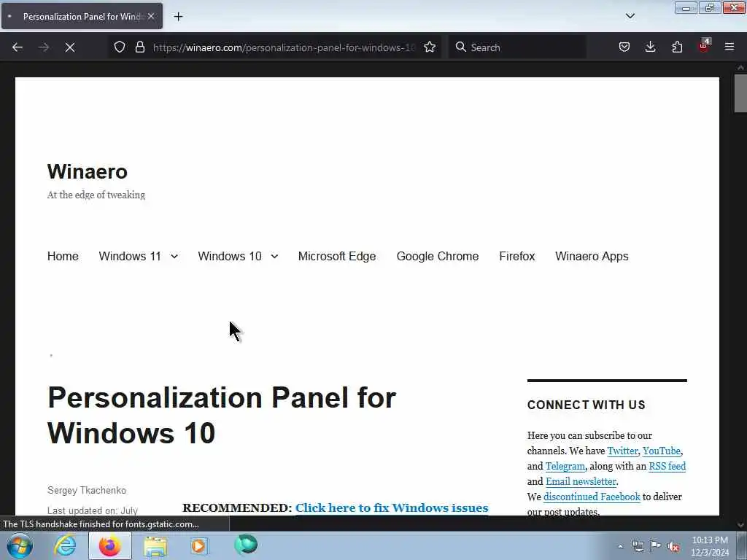Open Winaero site title

tap(88, 171)
